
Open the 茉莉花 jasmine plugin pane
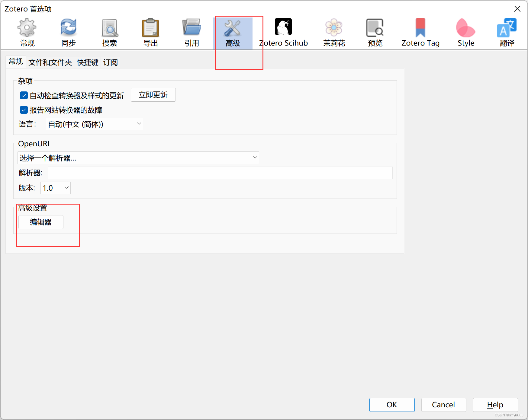point(334,33)
